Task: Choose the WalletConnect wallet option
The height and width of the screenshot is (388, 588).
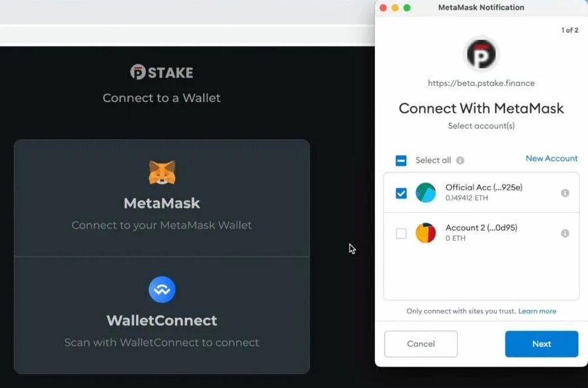Action: click(162, 315)
